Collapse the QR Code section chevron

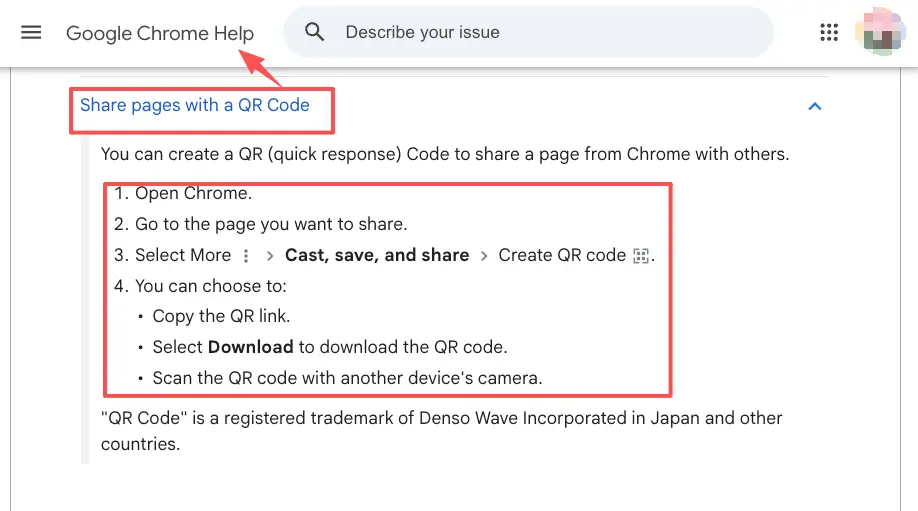pos(814,107)
